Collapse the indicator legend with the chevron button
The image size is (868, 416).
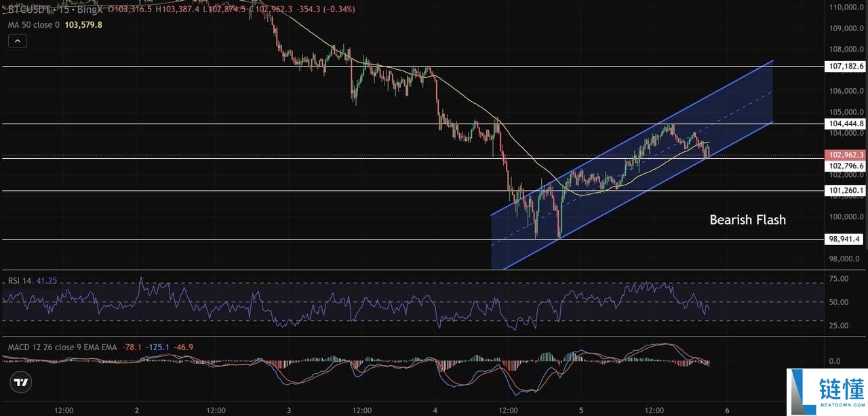[x=18, y=41]
